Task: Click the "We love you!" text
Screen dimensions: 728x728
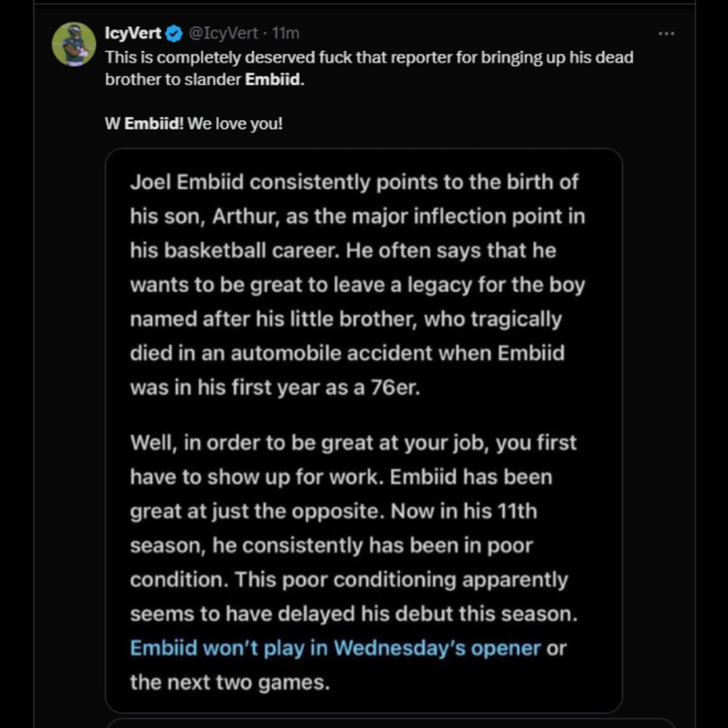Action: tap(235, 125)
